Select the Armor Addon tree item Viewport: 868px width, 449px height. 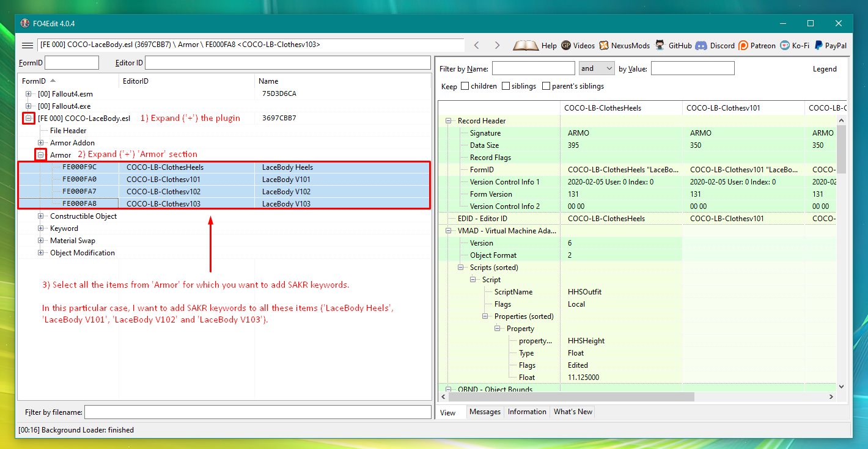72,143
